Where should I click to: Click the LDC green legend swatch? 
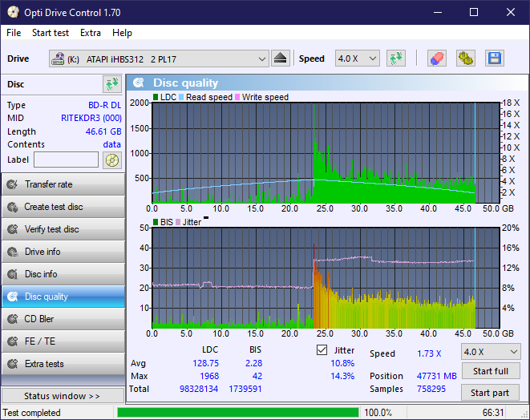(x=156, y=97)
